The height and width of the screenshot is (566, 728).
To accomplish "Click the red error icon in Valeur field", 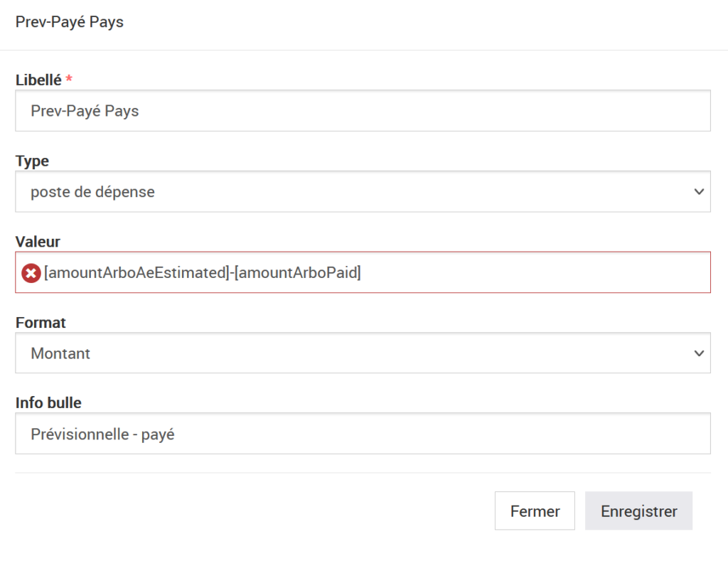I will [x=31, y=273].
